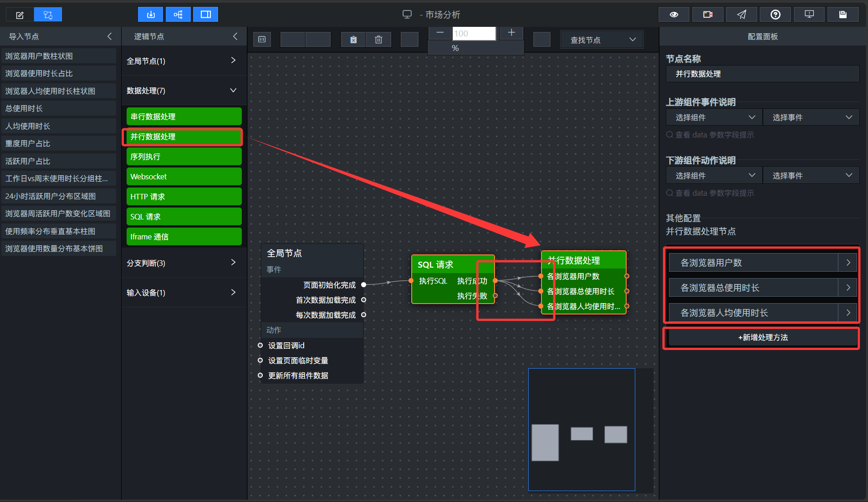The width and height of the screenshot is (868, 502).
Task: Click upstream 查看 data 参数字段提示 link
Action: point(710,135)
